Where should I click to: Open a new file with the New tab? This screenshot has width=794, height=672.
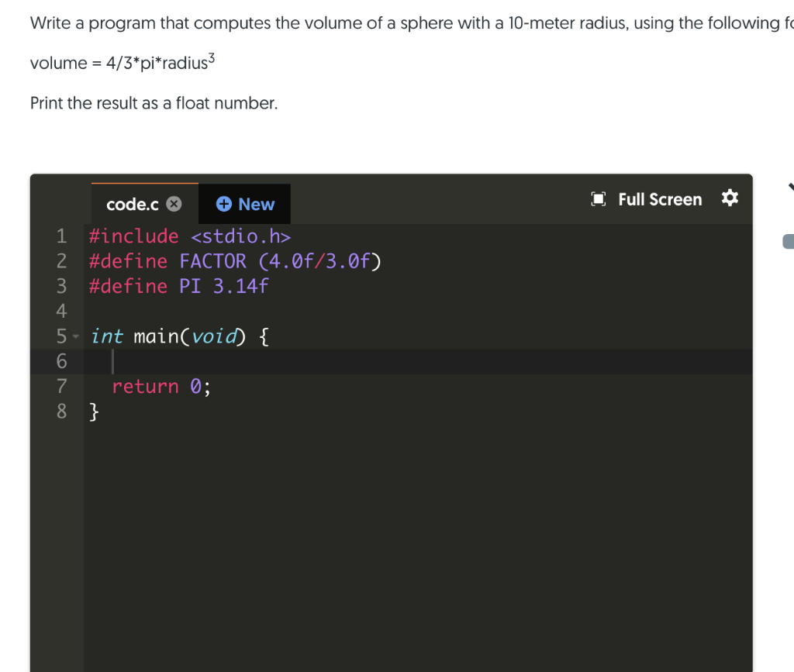click(245, 204)
